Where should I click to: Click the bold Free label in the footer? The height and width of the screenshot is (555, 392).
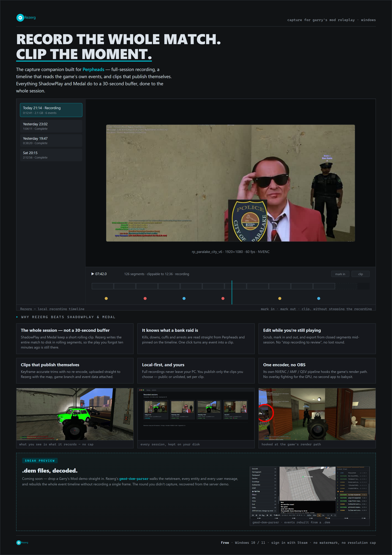(x=225, y=543)
